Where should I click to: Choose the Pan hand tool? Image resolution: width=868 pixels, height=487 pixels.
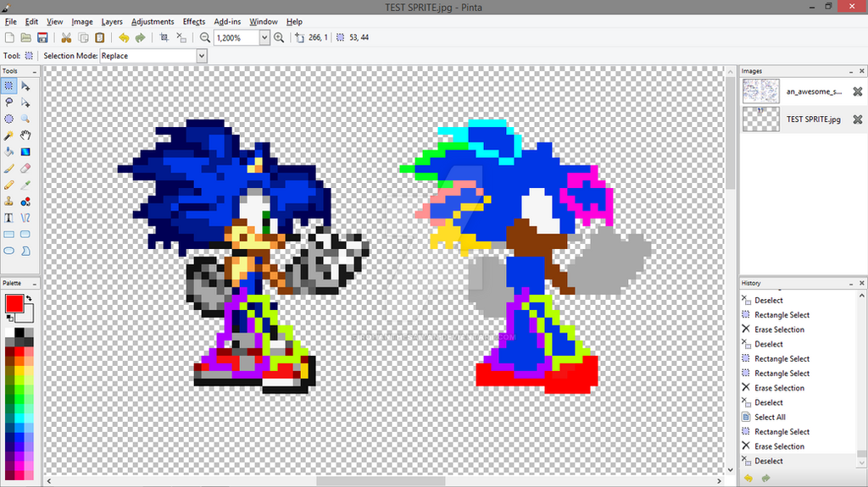click(x=25, y=136)
